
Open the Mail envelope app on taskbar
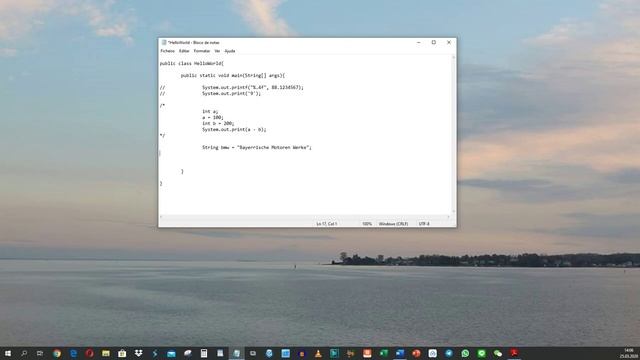tap(171, 353)
